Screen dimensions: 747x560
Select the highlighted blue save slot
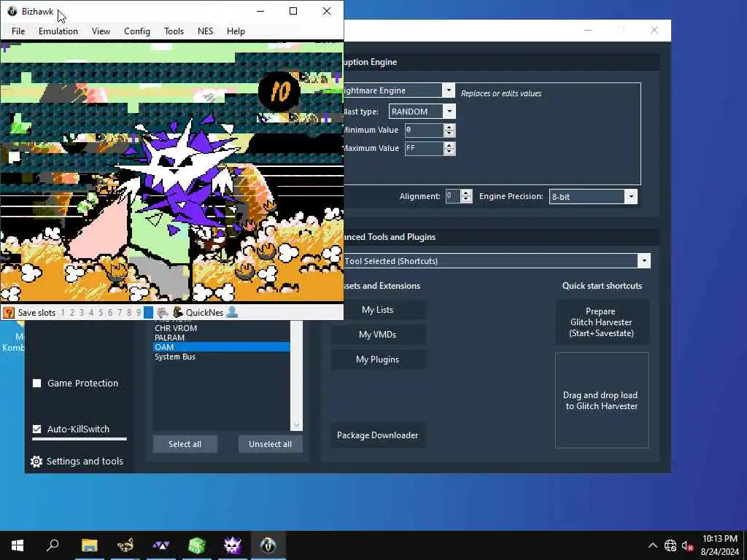click(148, 312)
